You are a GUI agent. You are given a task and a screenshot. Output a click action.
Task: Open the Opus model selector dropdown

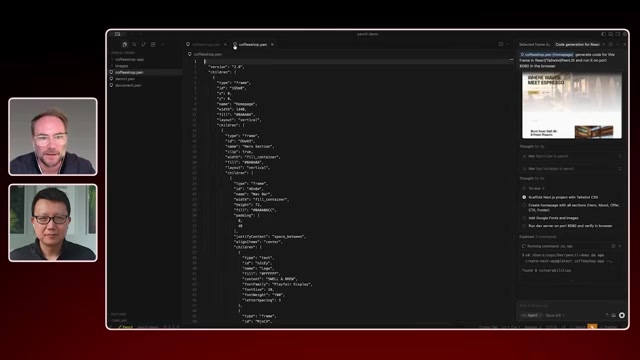[x=555, y=315]
